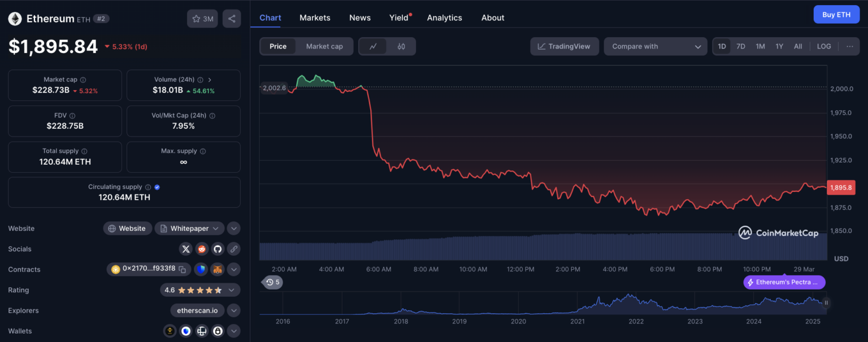Expand the Explorers dropdown next to etherscan.io
This screenshot has width=868, height=342.
tap(233, 310)
